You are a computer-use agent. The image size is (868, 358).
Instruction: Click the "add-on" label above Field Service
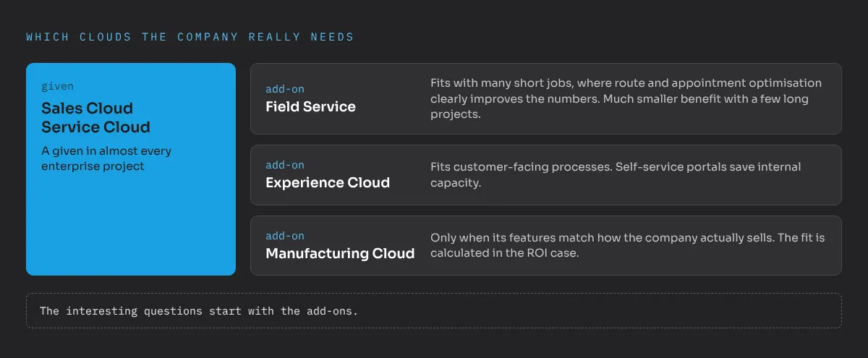click(285, 90)
